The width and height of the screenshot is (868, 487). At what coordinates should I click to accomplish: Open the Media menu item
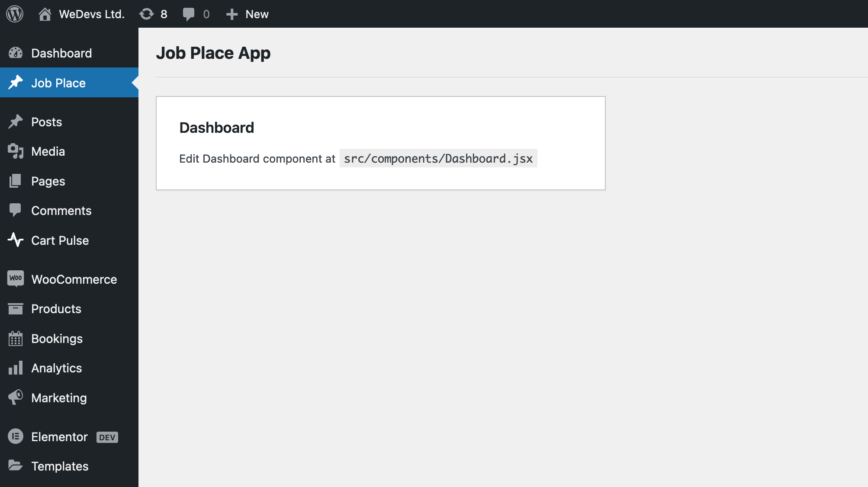[x=48, y=151]
